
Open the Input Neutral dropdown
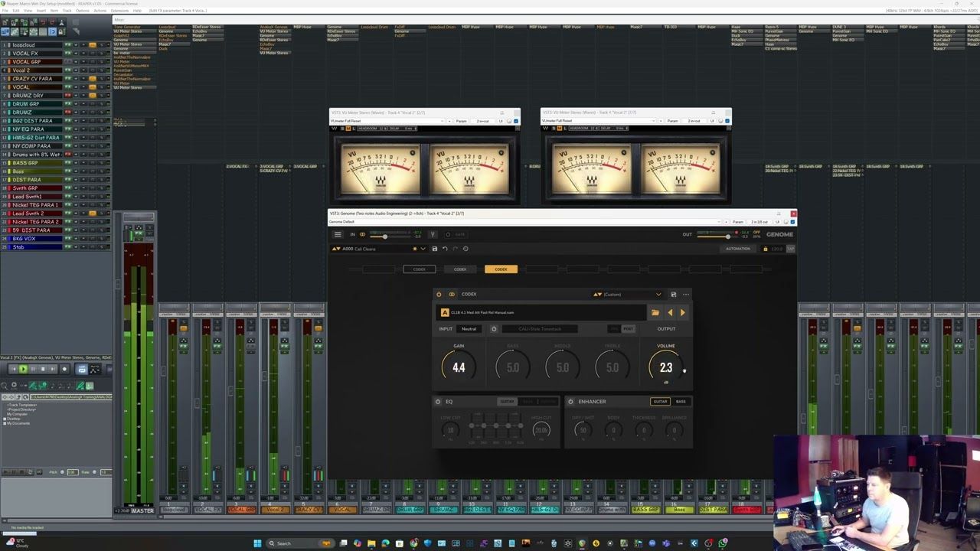[469, 329]
